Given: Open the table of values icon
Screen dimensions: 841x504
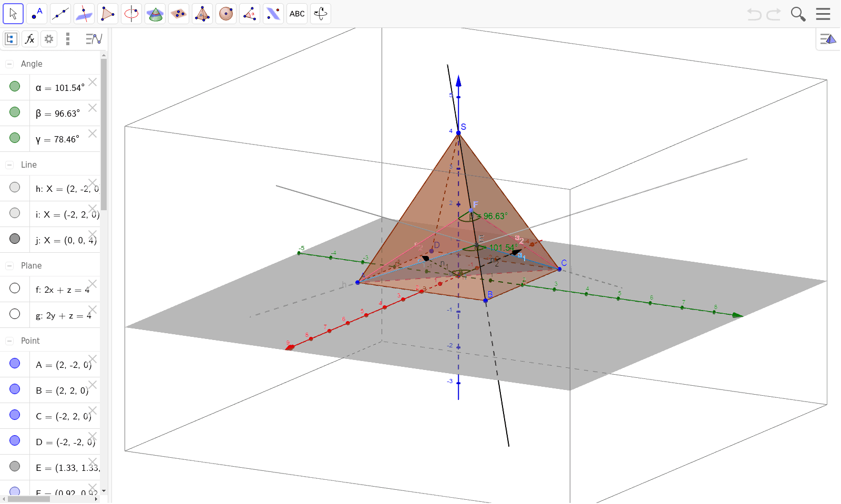Looking at the screenshot, I should coord(94,39).
